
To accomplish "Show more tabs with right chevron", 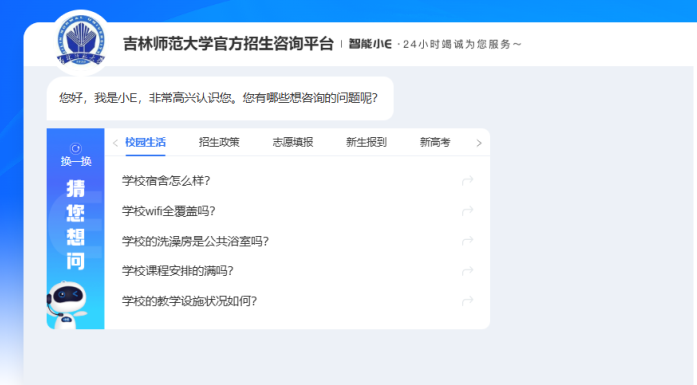I will [479, 143].
